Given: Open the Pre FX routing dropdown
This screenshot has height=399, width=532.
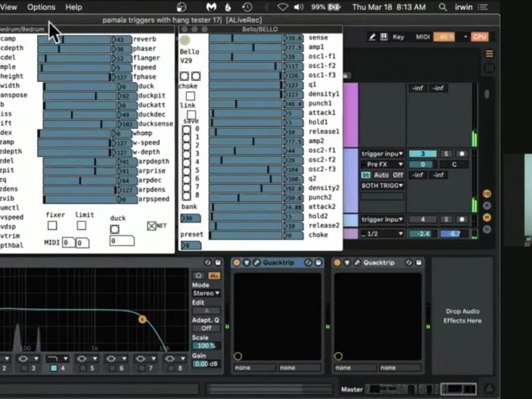Looking at the screenshot, I should (382, 164).
